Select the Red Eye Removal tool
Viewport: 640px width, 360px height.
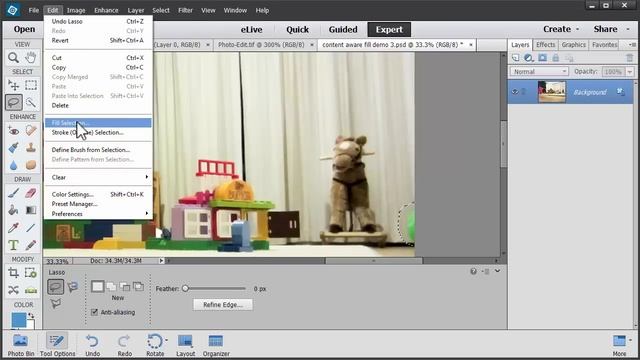click(x=13, y=131)
